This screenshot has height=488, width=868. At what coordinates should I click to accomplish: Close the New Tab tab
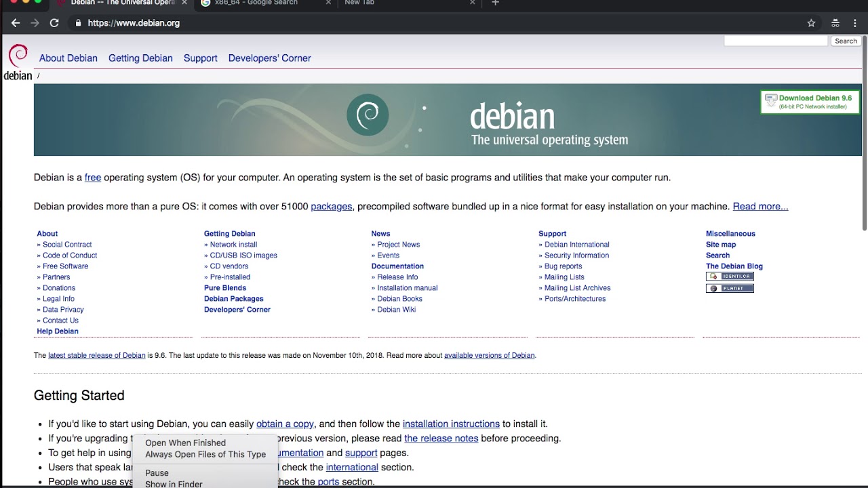(x=473, y=3)
